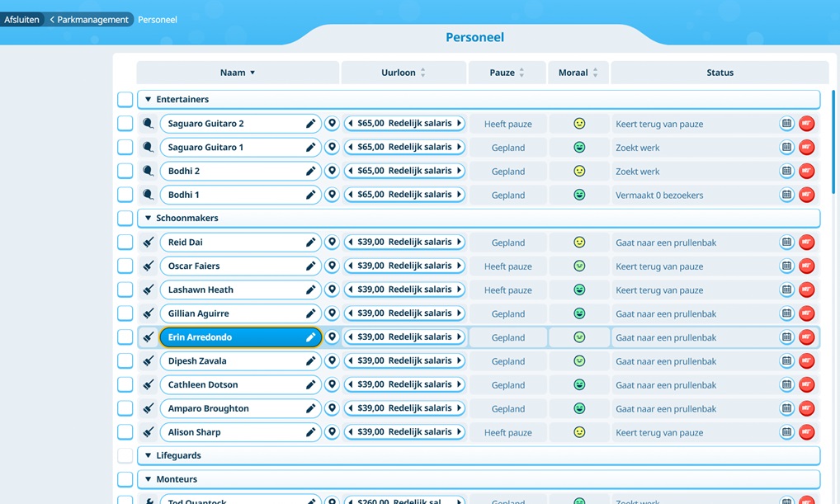Image resolution: width=840 pixels, height=504 pixels.
Task: Select the checkbox for Saguaro Guitaro 2
Action: click(125, 124)
